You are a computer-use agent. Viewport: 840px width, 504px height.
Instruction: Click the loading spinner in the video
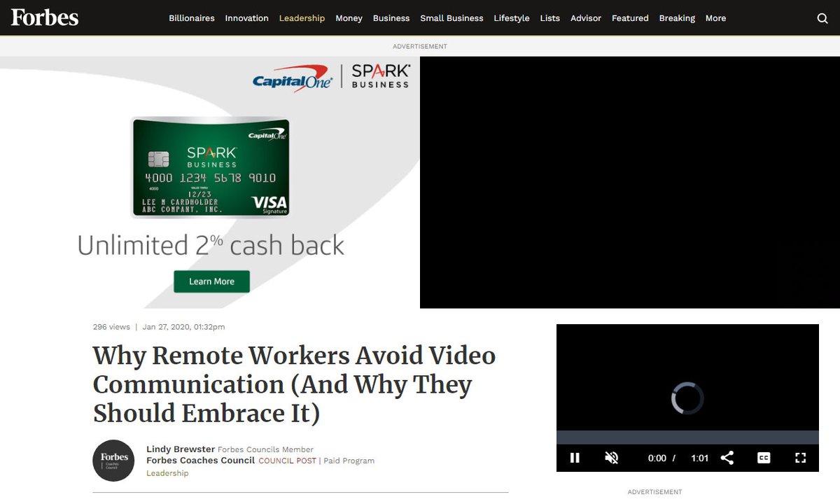tap(687, 398)
